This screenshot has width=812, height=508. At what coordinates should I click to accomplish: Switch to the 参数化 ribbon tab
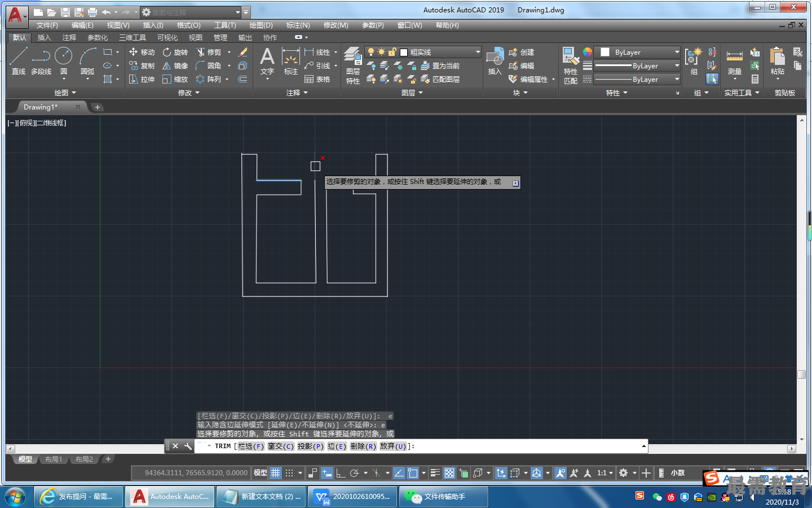98,38
